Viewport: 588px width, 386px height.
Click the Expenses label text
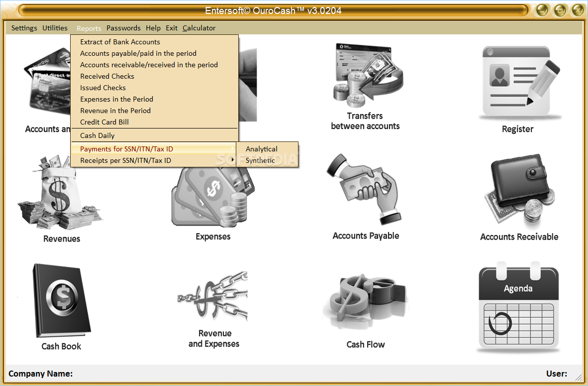tap(213, 237)
